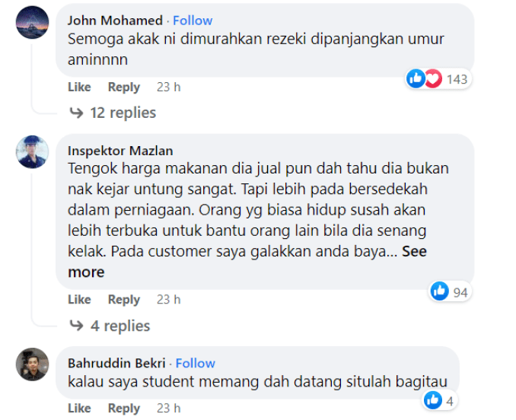
Task: Reply to Inspektor Mazlan's comment
Action: click(124, 300)
